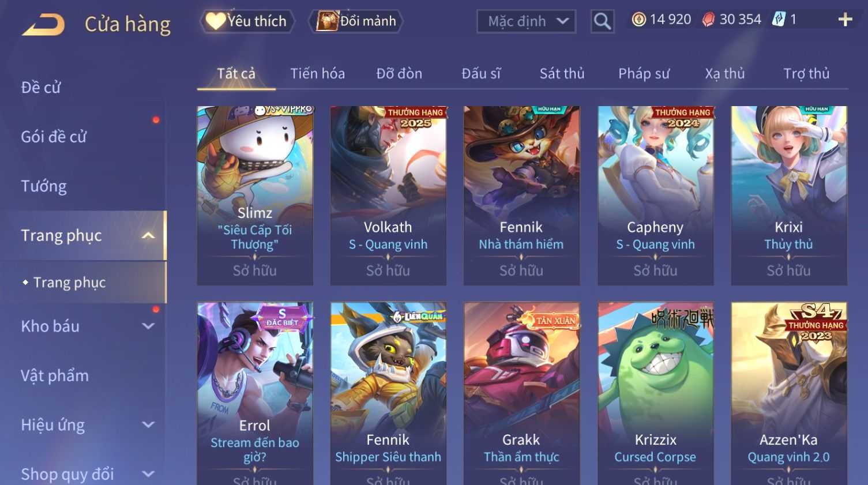Click the golden back arrow icon
Viewport: 868px width, 485px height.
pos(43,25)
